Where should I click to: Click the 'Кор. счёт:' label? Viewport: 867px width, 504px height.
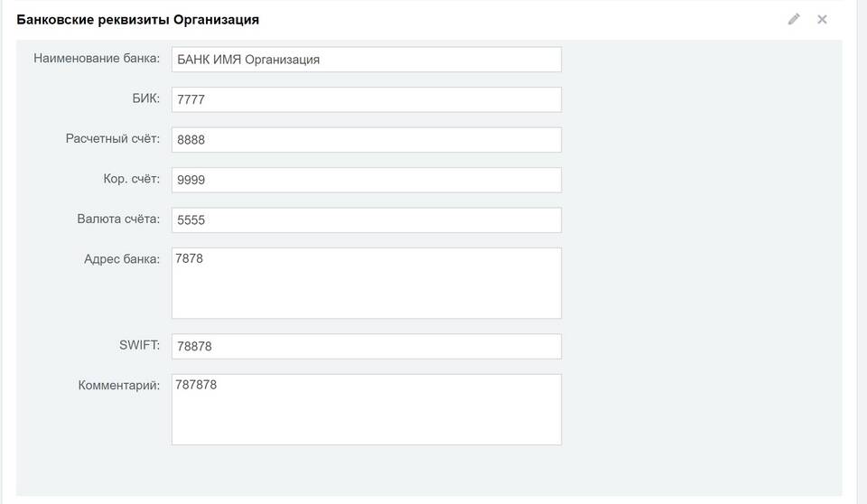[132, 179]
